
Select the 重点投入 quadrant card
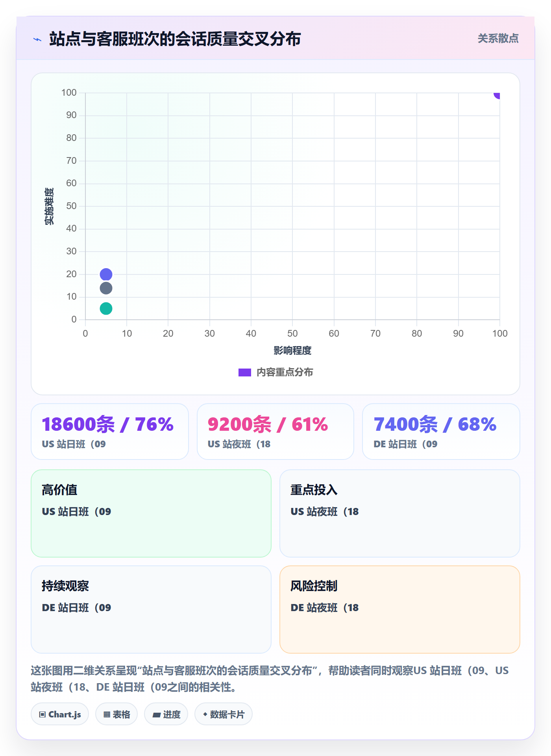[x=400, y=513]
